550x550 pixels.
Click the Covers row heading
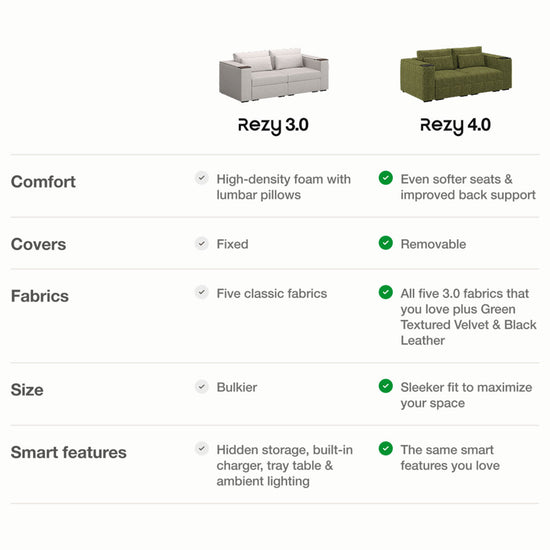point(38,244)
